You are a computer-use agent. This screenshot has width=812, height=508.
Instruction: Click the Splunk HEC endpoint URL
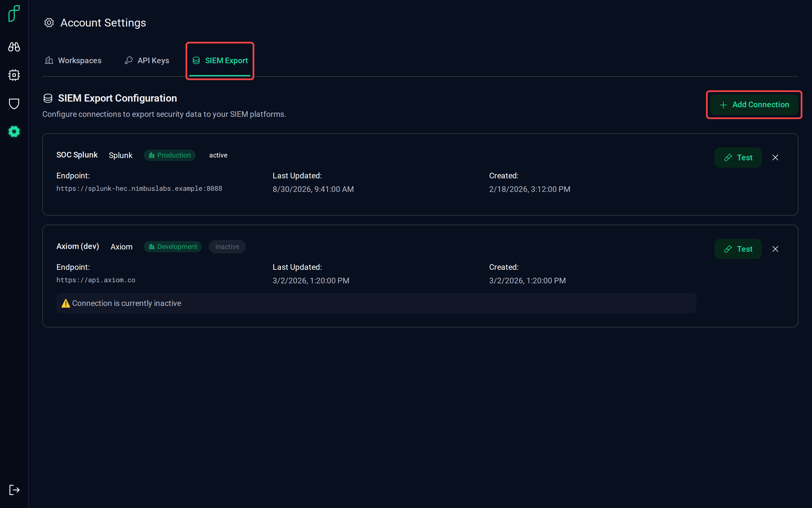(139, 189)
